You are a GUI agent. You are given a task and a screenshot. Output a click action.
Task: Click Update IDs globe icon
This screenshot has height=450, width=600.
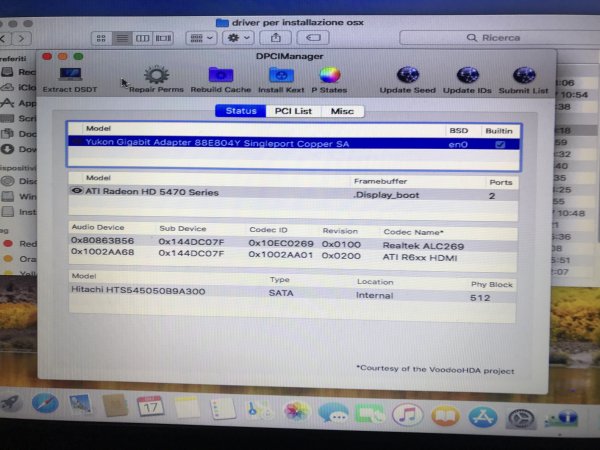coord(467,75)
